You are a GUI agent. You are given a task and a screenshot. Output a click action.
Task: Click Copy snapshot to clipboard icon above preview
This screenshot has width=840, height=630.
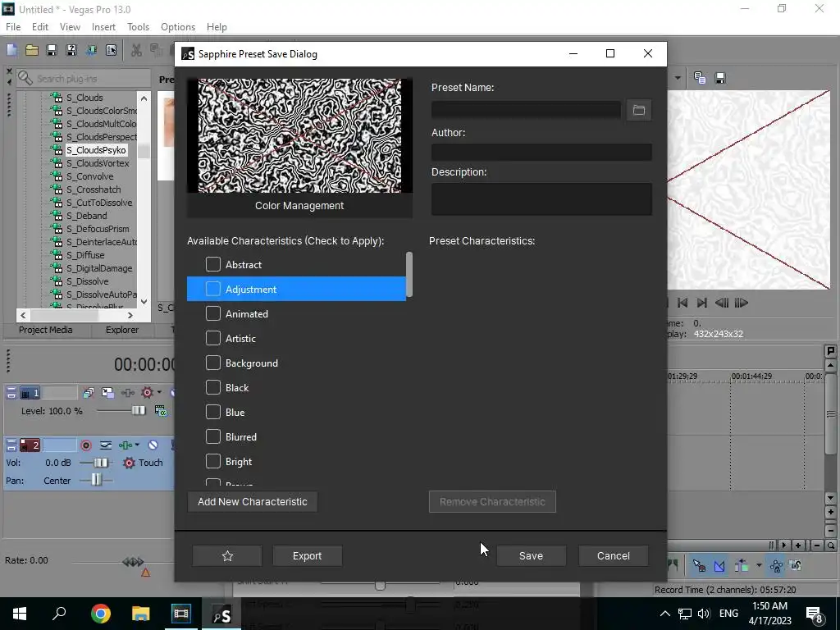point(700,78)
